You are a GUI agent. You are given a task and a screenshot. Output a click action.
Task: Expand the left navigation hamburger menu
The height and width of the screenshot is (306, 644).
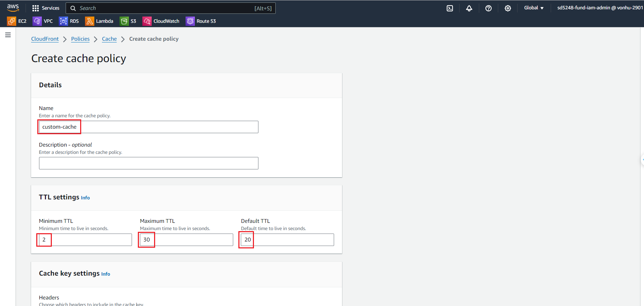(x=8, y=35)
